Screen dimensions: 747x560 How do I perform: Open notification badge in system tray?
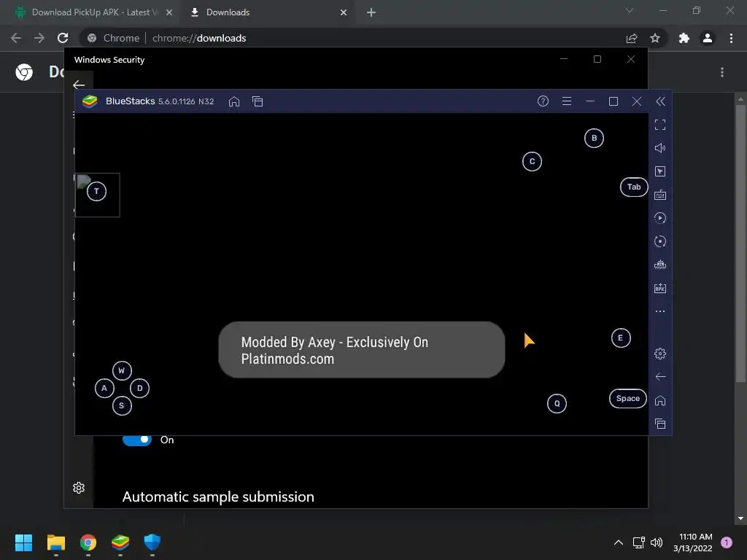coord(727,542)
